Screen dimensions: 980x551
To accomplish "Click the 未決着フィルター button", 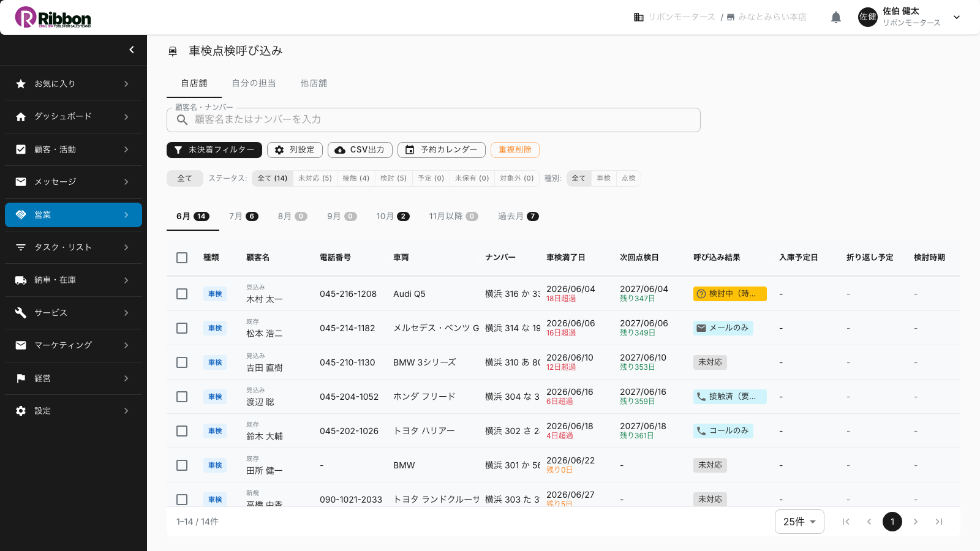I will tap(214, 150).
